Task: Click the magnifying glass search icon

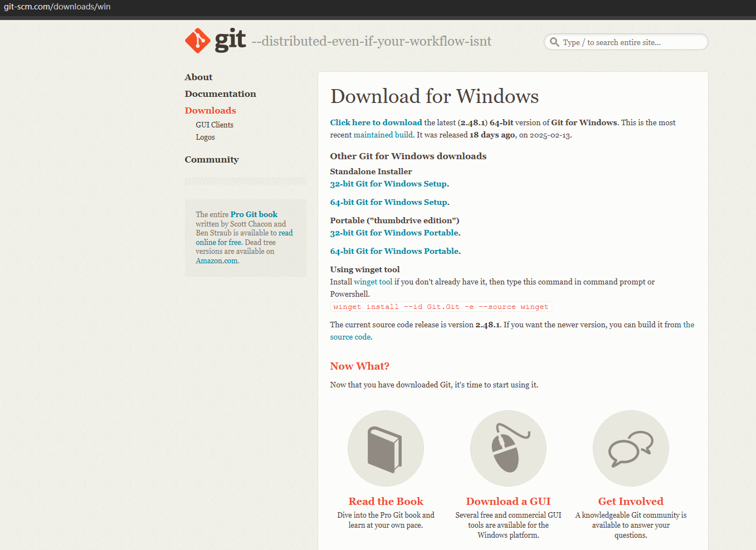Action: [554, 42]
